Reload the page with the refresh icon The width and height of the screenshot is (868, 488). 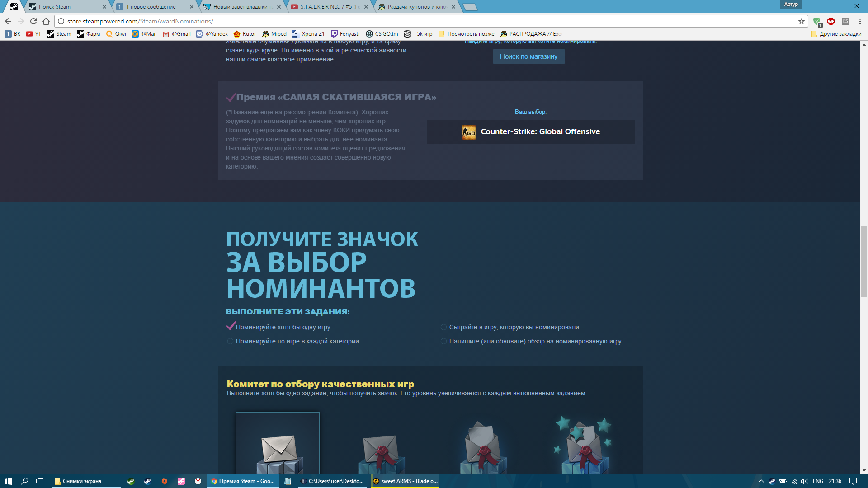click(33, 21)
